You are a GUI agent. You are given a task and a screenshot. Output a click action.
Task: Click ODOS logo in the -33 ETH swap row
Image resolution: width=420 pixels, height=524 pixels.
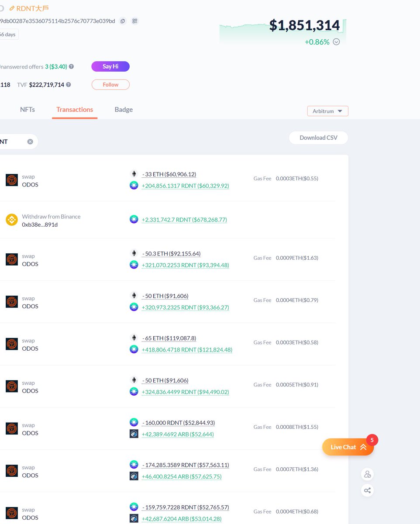point(12,180)
